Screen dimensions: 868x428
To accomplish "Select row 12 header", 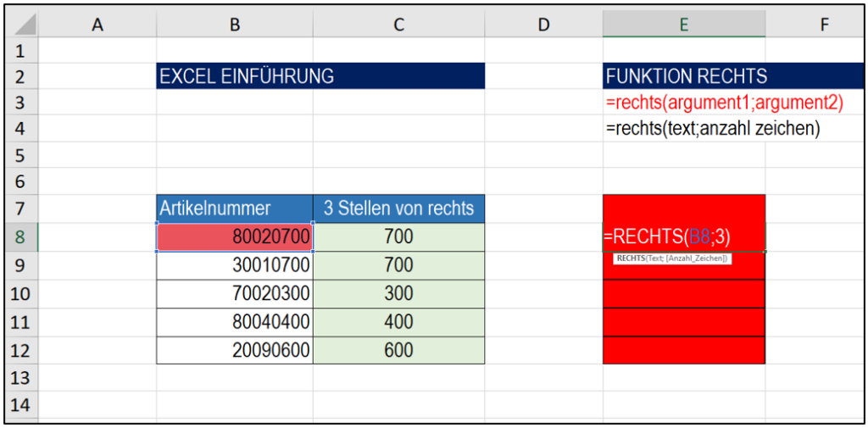I will (23, 350).
